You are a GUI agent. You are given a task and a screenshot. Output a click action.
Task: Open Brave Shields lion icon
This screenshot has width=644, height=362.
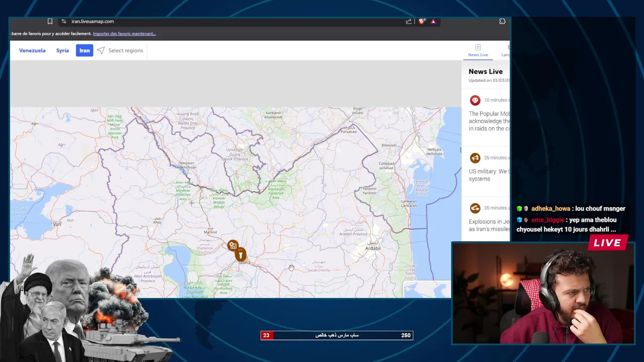[x=422, y=21]
